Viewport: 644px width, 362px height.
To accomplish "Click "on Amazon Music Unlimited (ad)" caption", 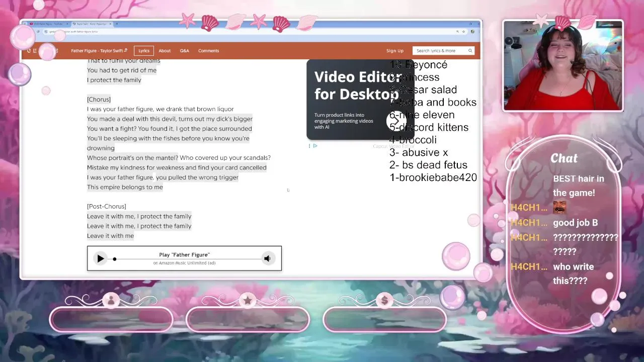I will pos(184,263).
